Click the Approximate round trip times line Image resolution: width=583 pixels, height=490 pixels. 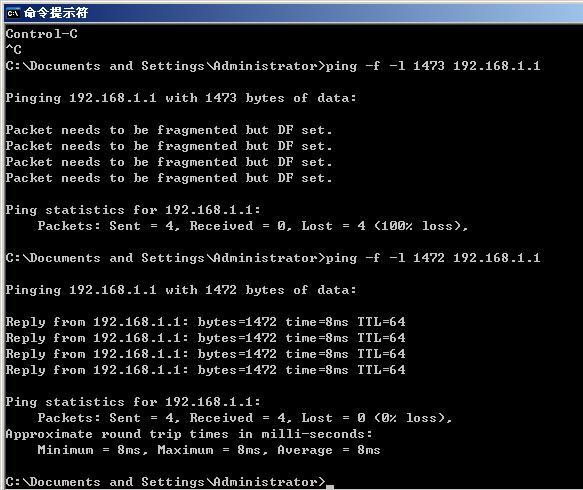(x=189, y=434)
